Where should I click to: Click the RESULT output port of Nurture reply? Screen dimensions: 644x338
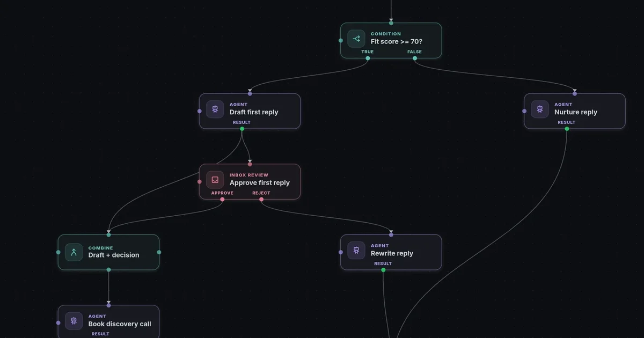pyautogui.click(x=567, y=129)
